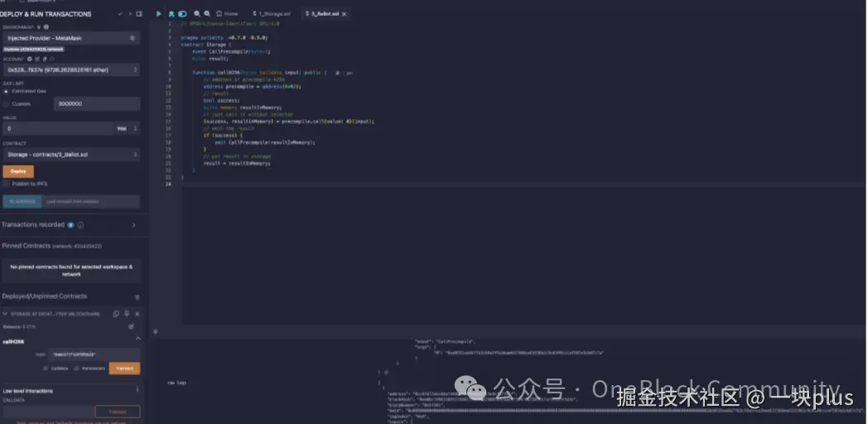Image resolution: width=868 pixels, height=424 pixels.
Task: Click the plus icon next to Account label
Action: pos(31,59)
